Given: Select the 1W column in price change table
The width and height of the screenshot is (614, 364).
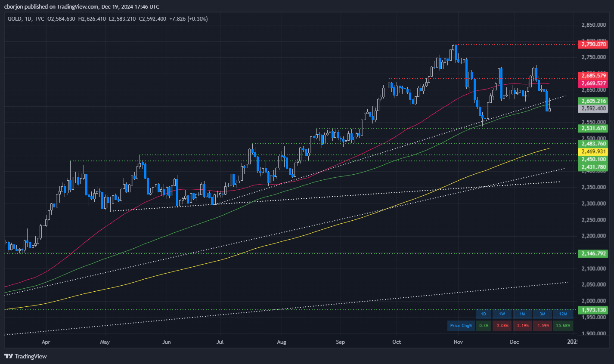Looking at the screenshot, I should [x=502, y=314].
